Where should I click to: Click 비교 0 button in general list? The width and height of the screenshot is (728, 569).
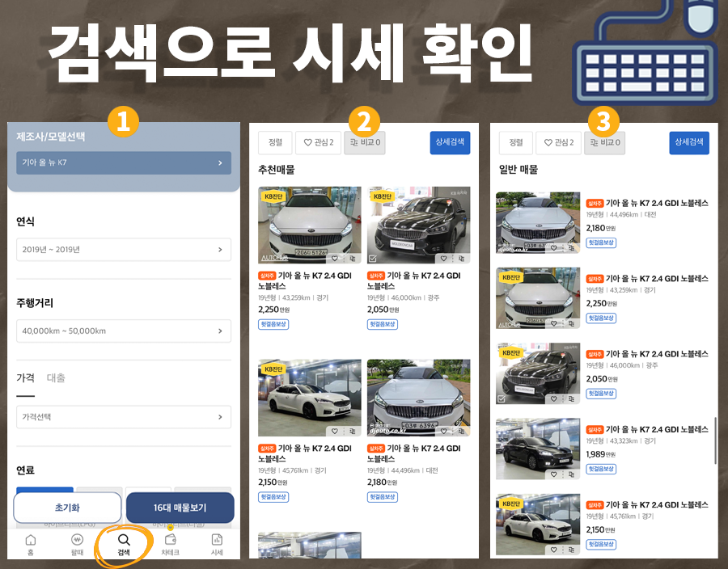tap(605, 142)
